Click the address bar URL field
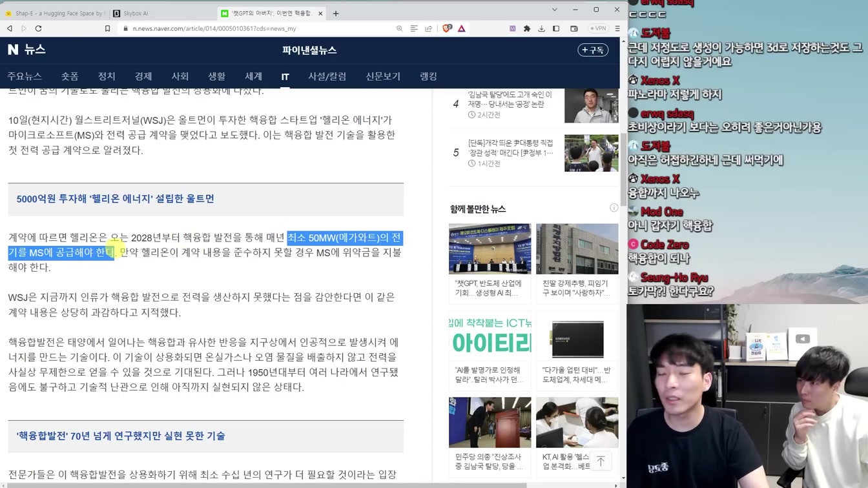 (x=258, y=28)
